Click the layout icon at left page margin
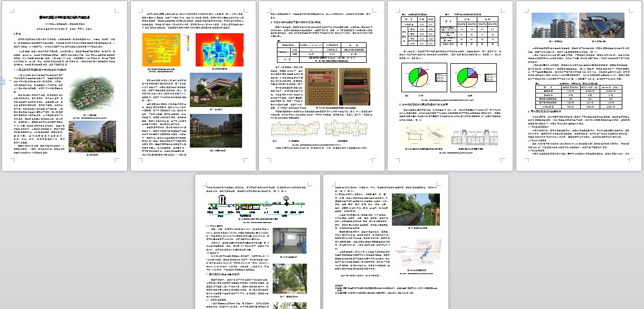 [x=3, y=81]
